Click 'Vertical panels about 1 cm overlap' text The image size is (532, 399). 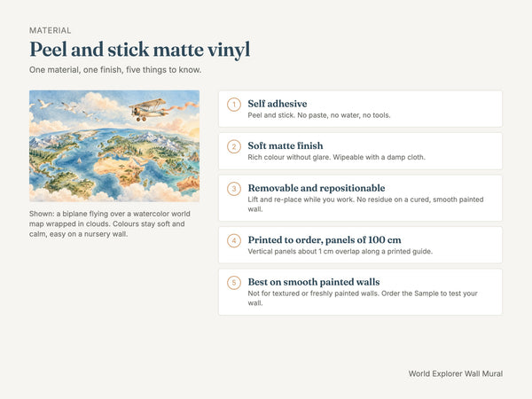pos(340,252)
